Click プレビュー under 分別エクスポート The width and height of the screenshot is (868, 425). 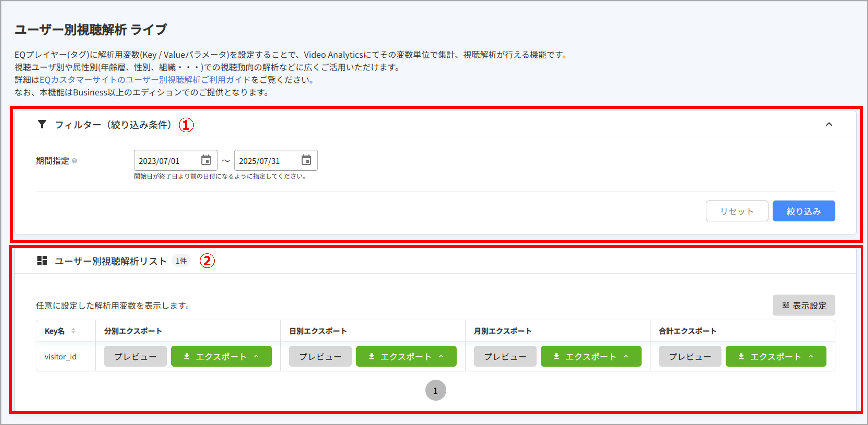pyautogui.click(x=135, y=356)
